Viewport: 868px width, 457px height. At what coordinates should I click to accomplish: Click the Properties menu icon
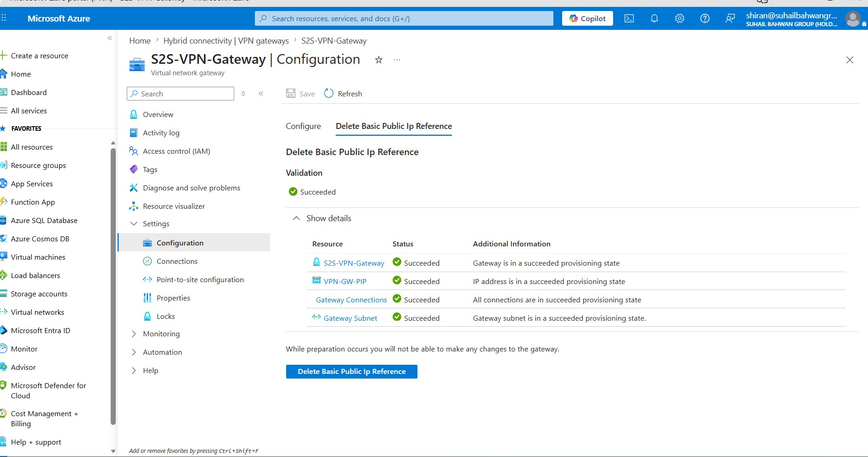point(147,298)
